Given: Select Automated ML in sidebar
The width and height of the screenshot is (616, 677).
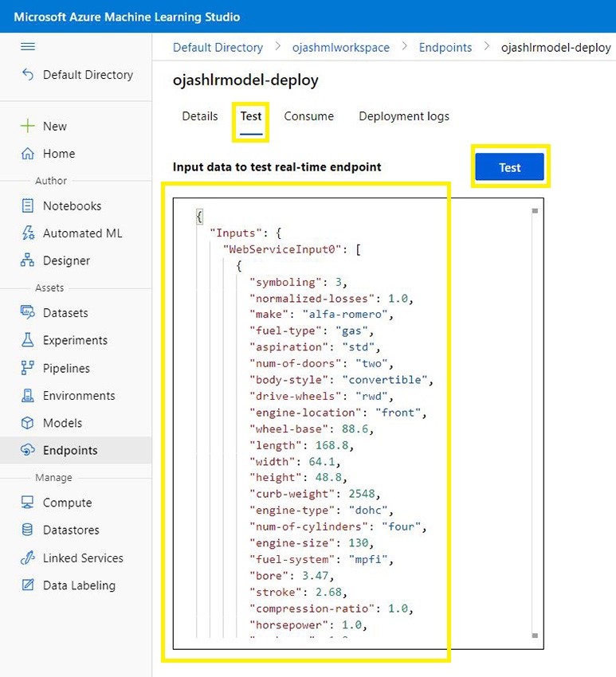Looking at the screenshot, I should pos(83,233).
